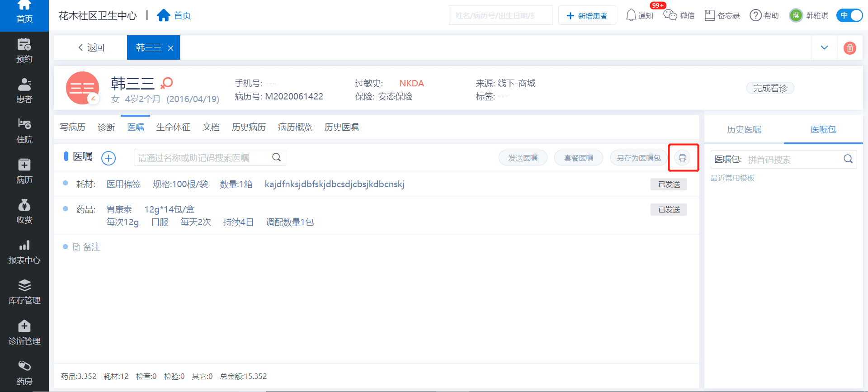Expand the tab list chevron dropdown
868x392 pixels.
pyautogui.click(x=824, y=48)
